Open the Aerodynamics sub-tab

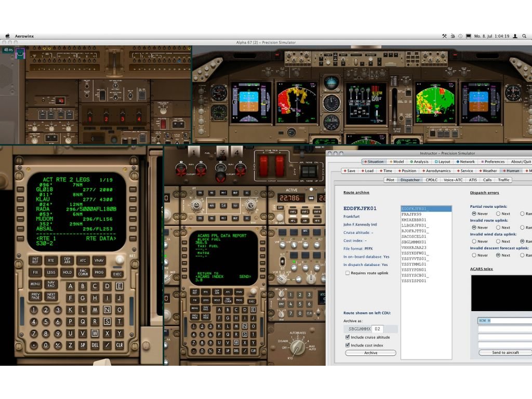436,171
